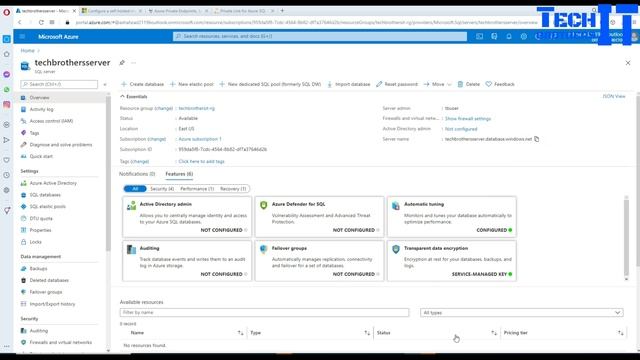The width and height of the screenshot is (640, 360).
Task: Click Reset password toolbar button
Action: (x=397, y=84)
